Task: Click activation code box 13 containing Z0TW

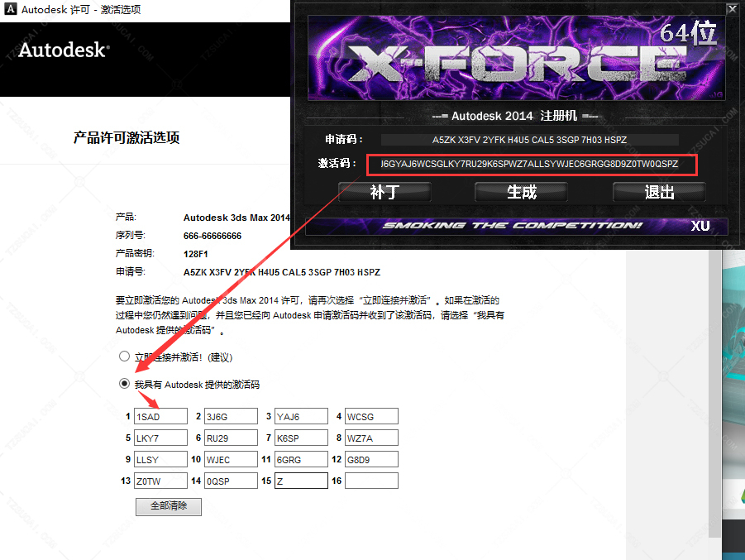Action: tap(160, 481)
